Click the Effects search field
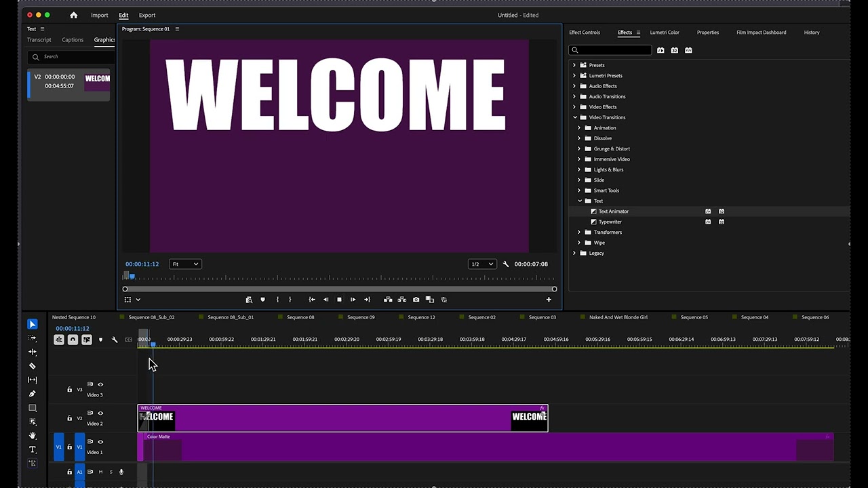868x488 pixels. coord(610,50)
